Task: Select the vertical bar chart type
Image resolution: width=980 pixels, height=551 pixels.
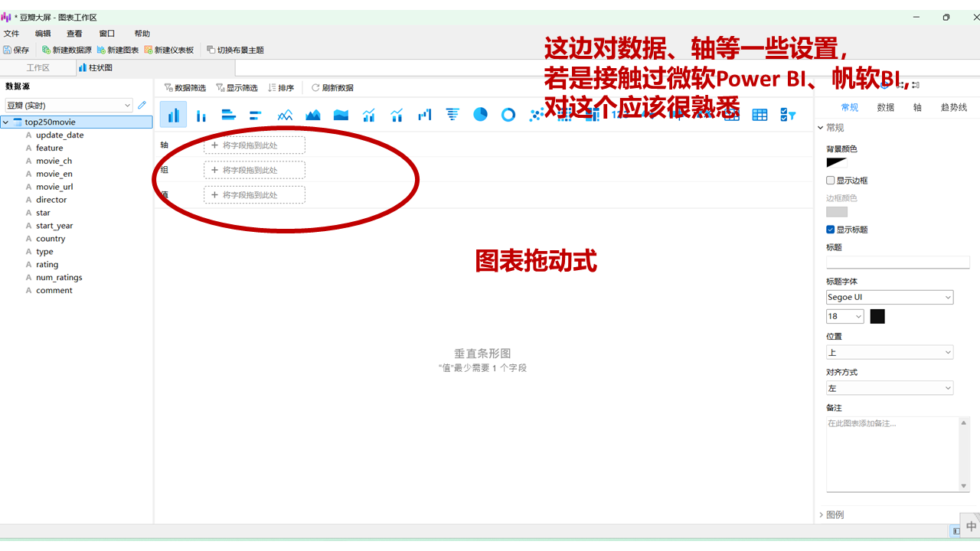Action: pos(173,115)
